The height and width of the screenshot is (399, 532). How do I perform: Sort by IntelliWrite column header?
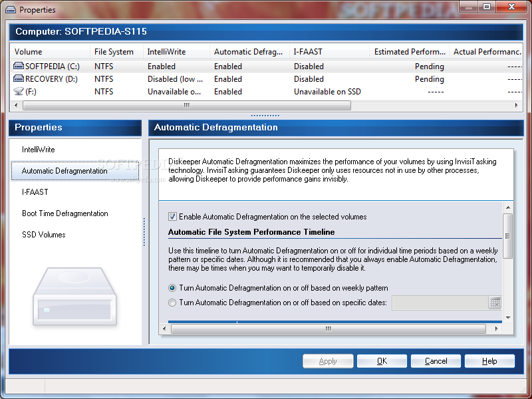(x=176, y=52)
